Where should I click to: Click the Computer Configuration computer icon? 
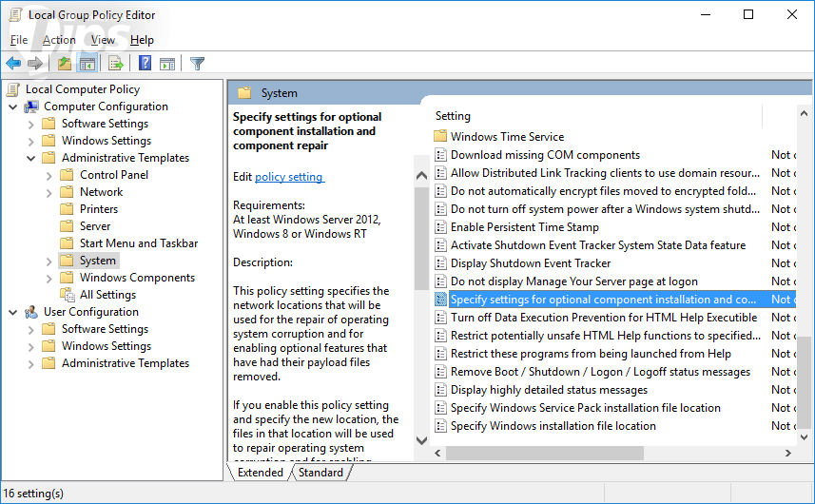[31, 107]
